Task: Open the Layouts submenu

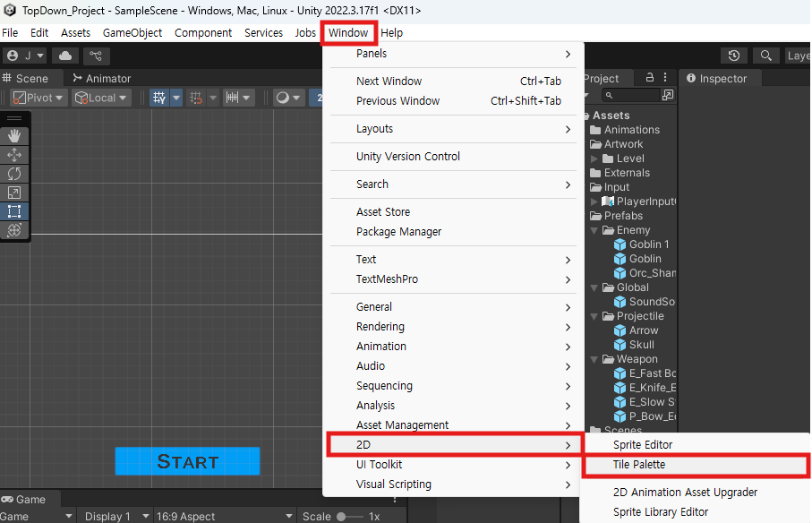Action: [x=453, y=128]
